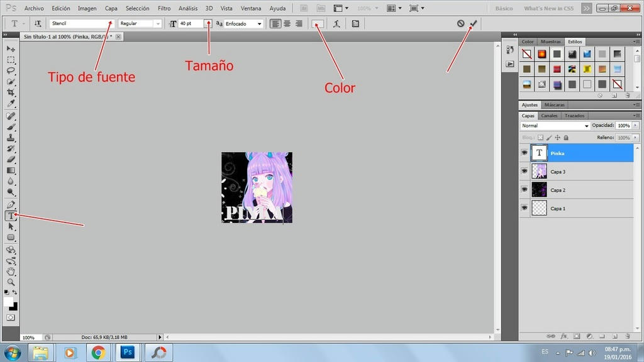
Task: Expand more workspaces chevron
Action: pyautogui.click(x=587, y=8)
